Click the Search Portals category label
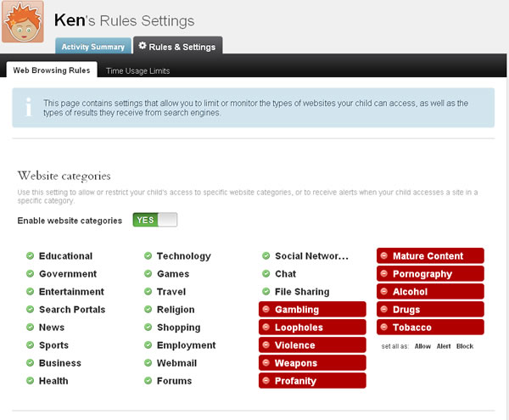Image resolution: width=509 pixels, height=420 pixels. [x=72, y=310]
